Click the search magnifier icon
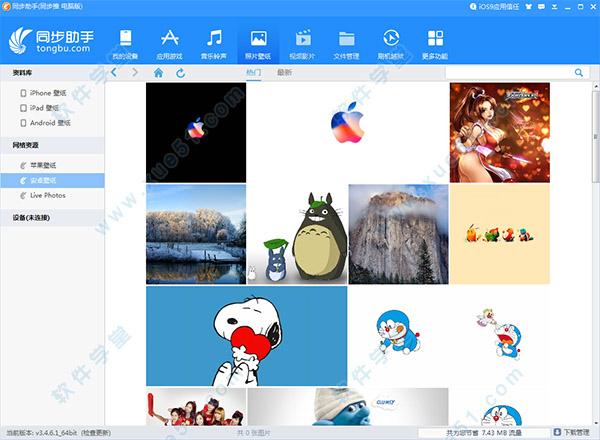The image size is (600, 440). pos(579,73)
